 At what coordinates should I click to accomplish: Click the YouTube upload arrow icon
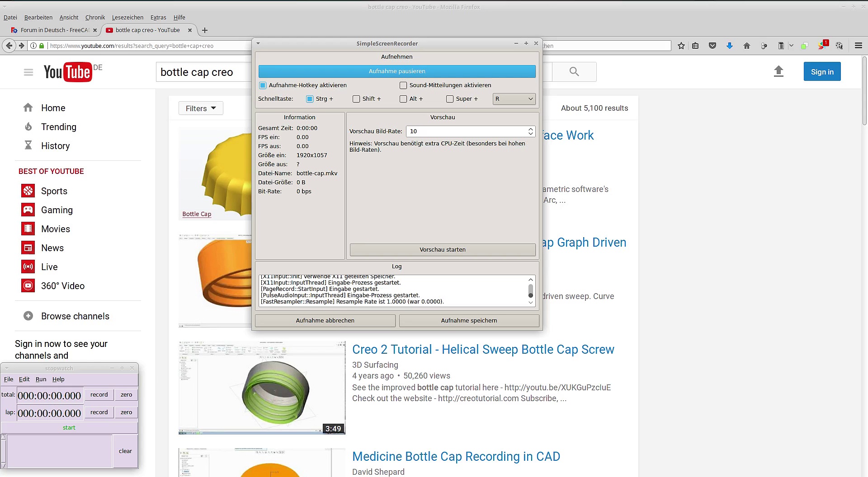778,71
